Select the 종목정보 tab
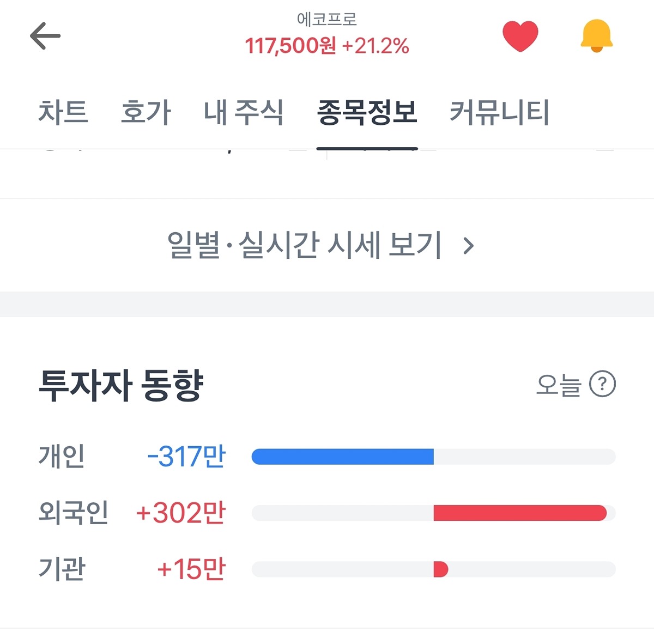 point(367,113)
